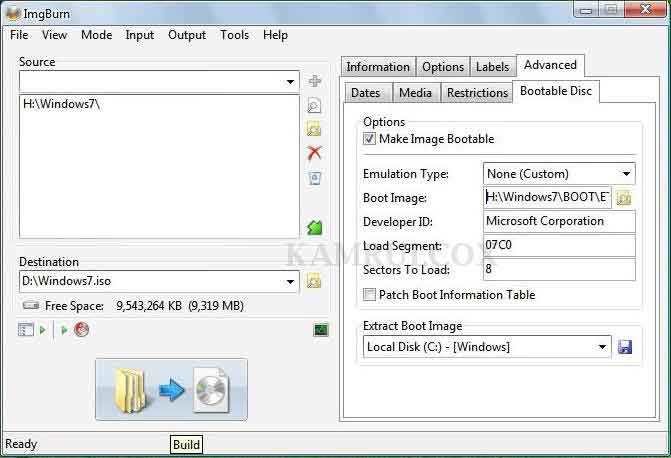This screenshot has height=458, width=671.
Task: Click the browse for file icon
Action: click(x=315, y=105)
